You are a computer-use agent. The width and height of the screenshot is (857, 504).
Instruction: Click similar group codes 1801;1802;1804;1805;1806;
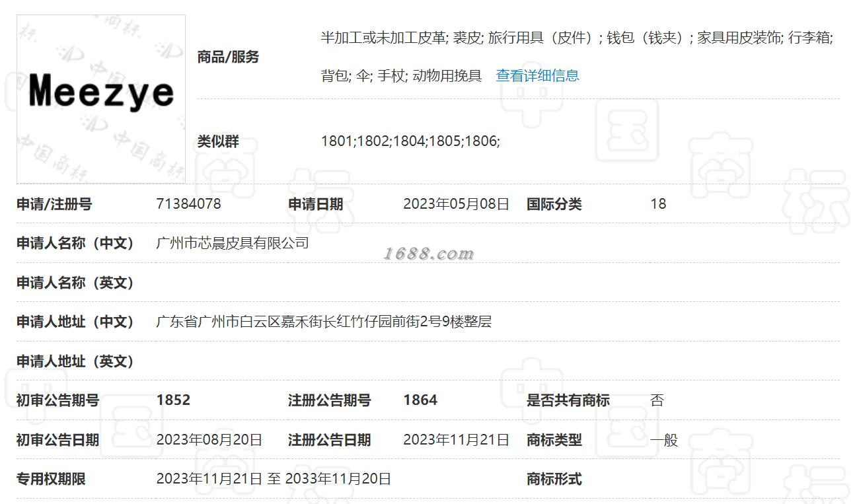pyautogui.click(x=410, y=141)
